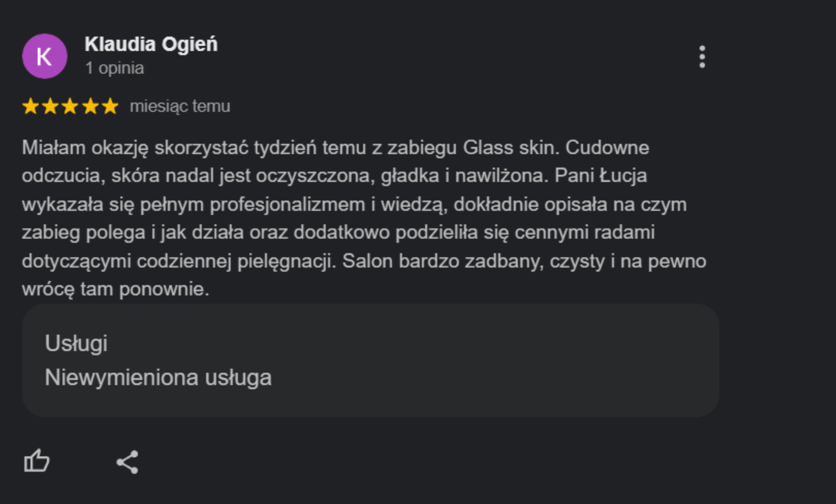836x504 pixels.
Task: Click the '1 opinia' reviewer count
Action: [x=115, y=68]
